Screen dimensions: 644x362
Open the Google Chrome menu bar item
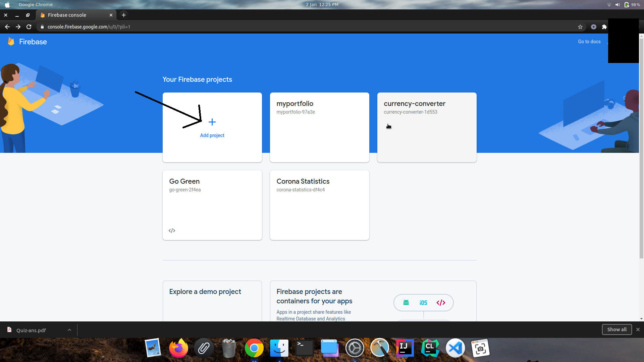(x=36, y=5)
